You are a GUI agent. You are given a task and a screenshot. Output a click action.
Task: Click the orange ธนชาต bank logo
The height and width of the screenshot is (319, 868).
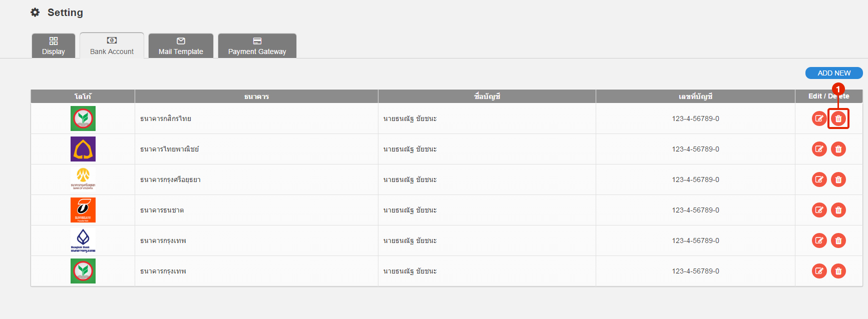[x=83, y=210]
